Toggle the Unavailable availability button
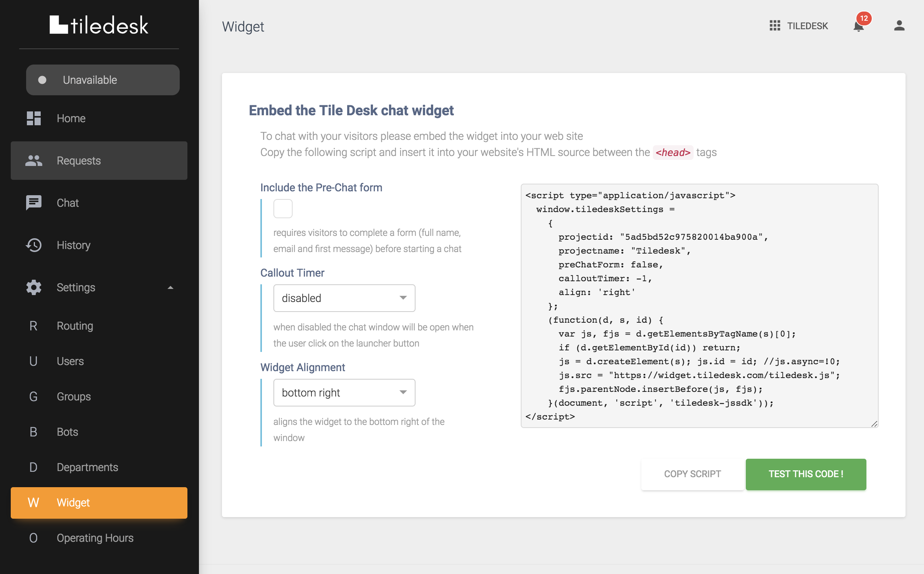 [x=103, y=80]
